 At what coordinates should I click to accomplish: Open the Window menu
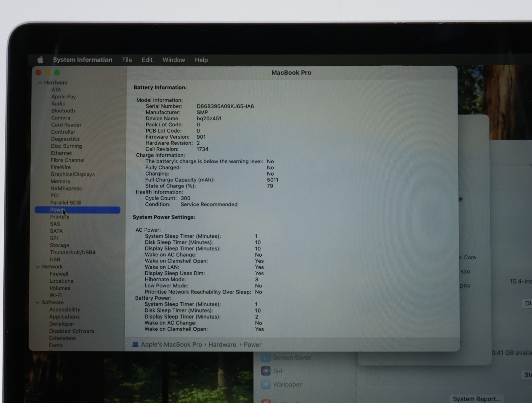[x=174, y=60]
